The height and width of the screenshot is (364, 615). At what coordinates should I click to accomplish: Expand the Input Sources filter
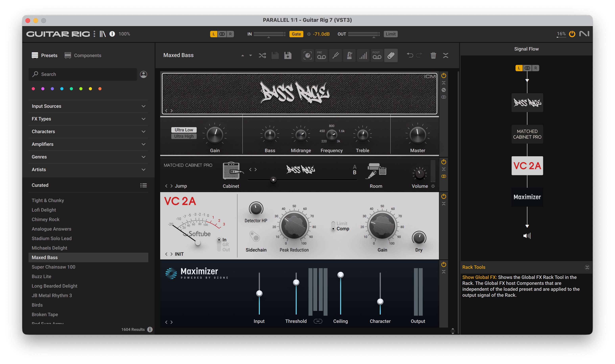88,106
